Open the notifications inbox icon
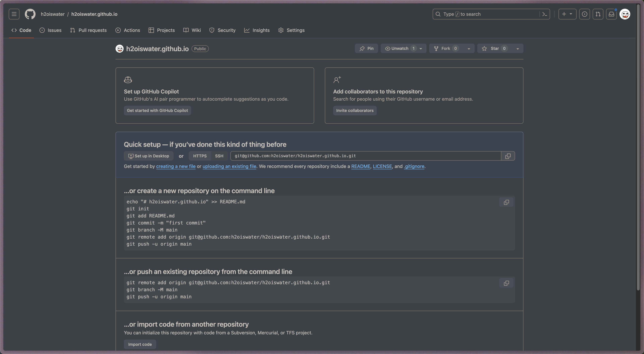This screenshot has height=354, width=644. tap(611, 14)
